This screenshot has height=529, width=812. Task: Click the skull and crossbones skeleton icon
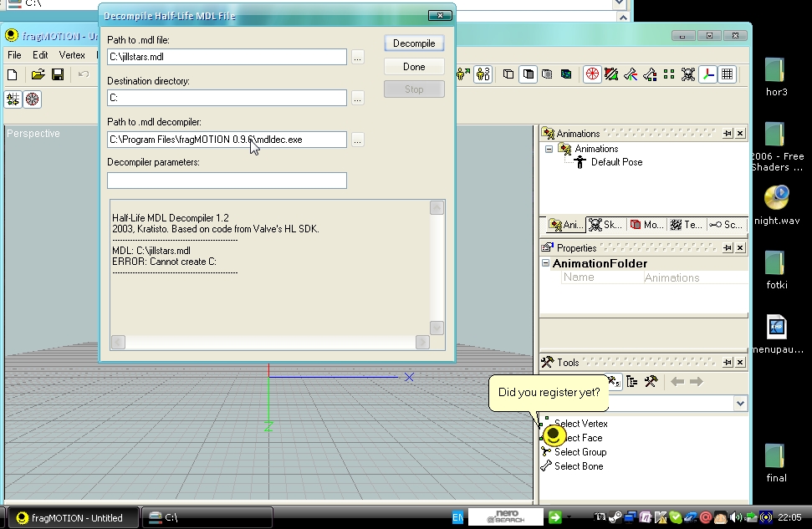click(x=688, y=74)
